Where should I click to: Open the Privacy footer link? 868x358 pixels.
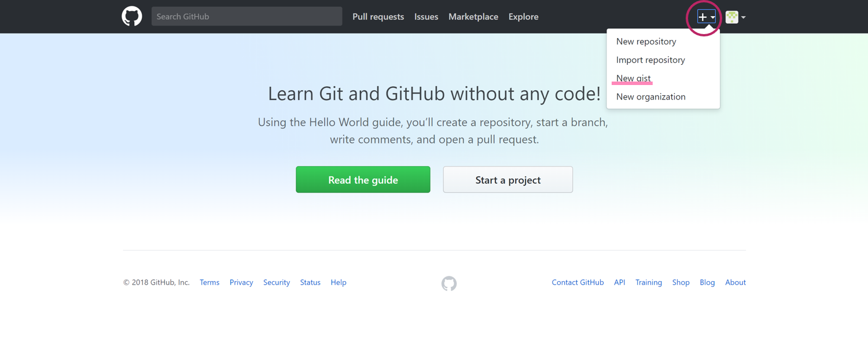(241, 283)
